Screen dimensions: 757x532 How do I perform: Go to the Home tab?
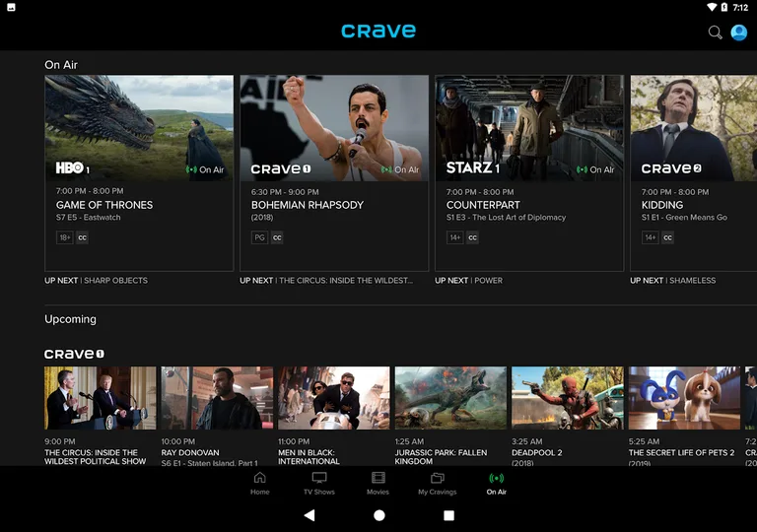(x=260, y=484)
